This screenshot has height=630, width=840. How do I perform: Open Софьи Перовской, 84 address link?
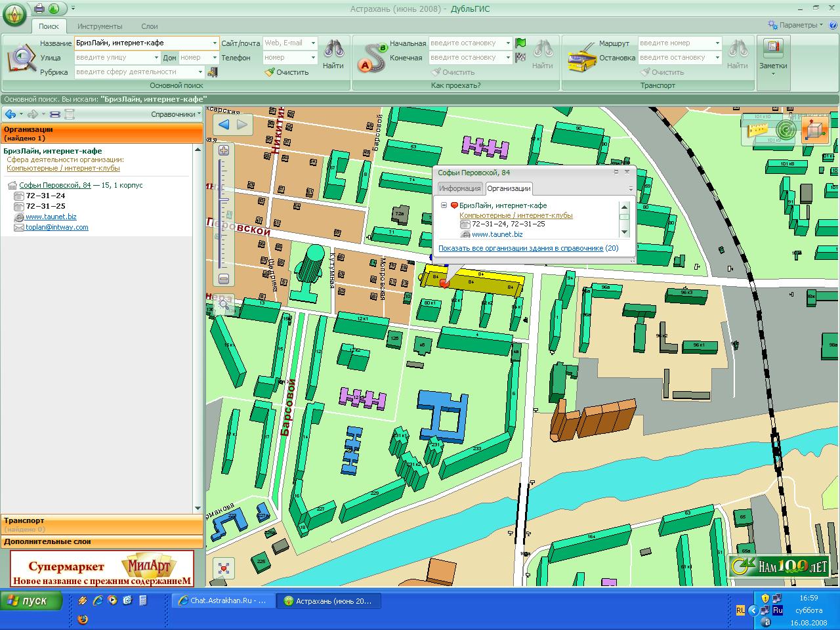coord(55,185)
